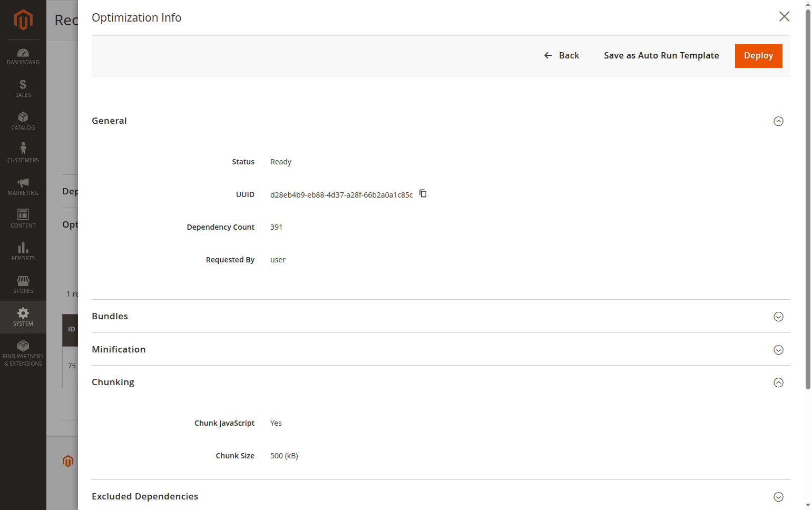
Task: Click the Back arrow button
Action: 561,55
